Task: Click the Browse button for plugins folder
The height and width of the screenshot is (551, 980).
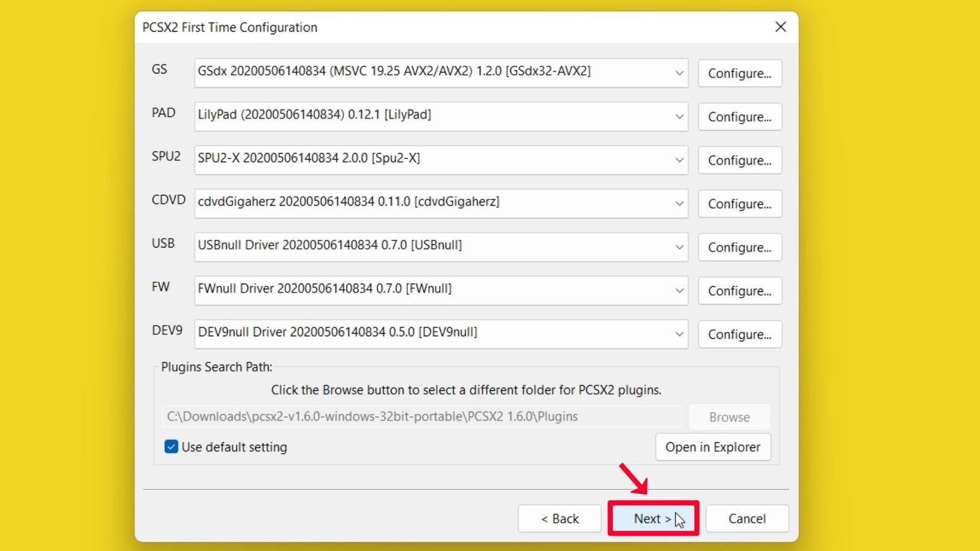Action: pos(729,417)
